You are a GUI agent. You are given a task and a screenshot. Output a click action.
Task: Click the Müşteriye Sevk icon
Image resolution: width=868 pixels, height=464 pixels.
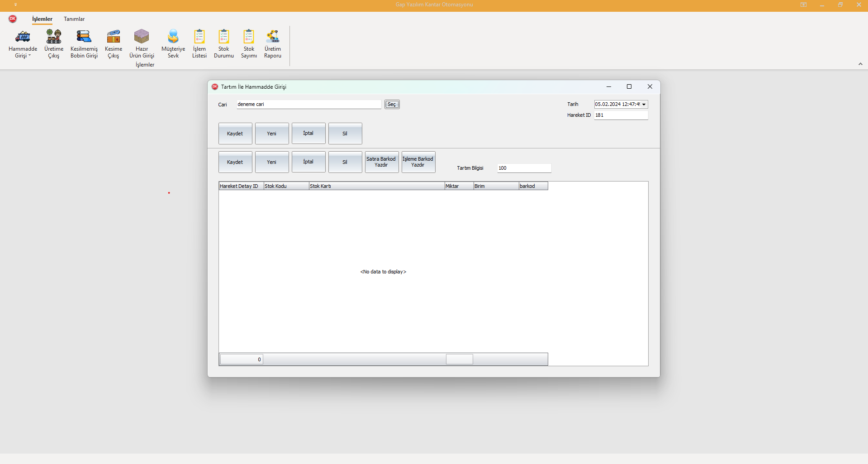click(173, 37)
